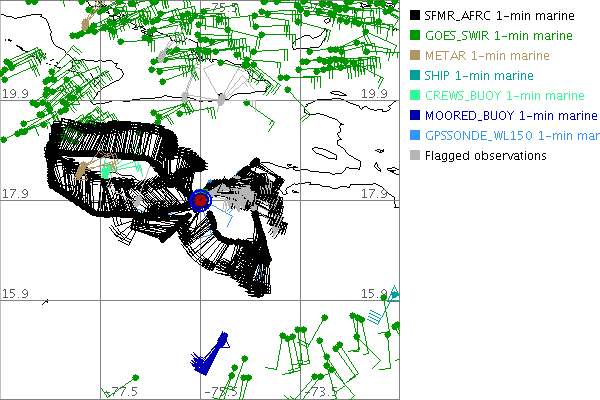This screenshot has height=400, width=600.
Task: Click the gray Flagged observations legend swatch
Action: pos(415,156)
